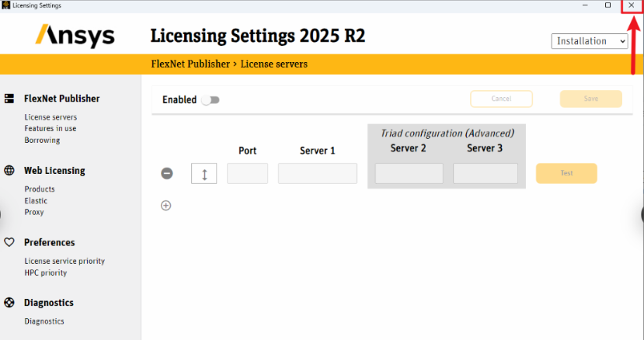Click the Ansys logo
This screenshot has width=644, height=340.
tap(75, 36)
